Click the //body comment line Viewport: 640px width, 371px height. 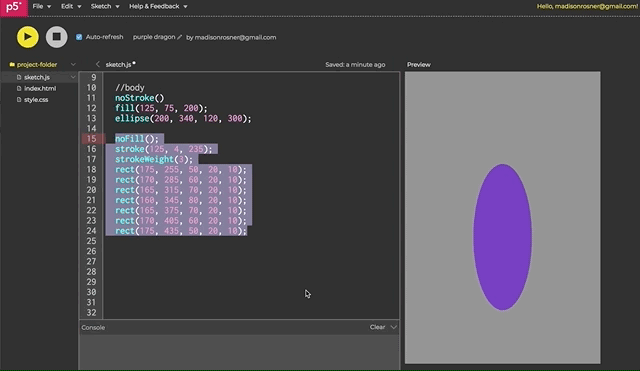tap(130, 88)
